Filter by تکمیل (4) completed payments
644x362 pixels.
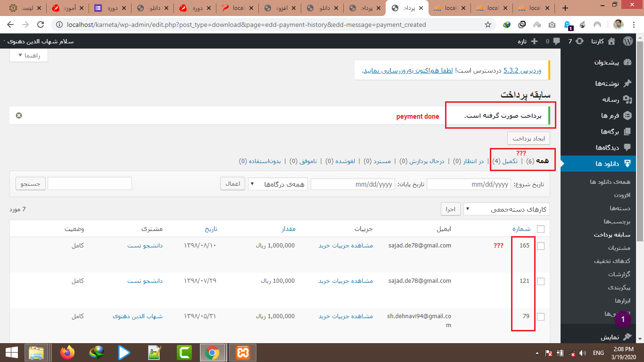click(x=505, y=161)
